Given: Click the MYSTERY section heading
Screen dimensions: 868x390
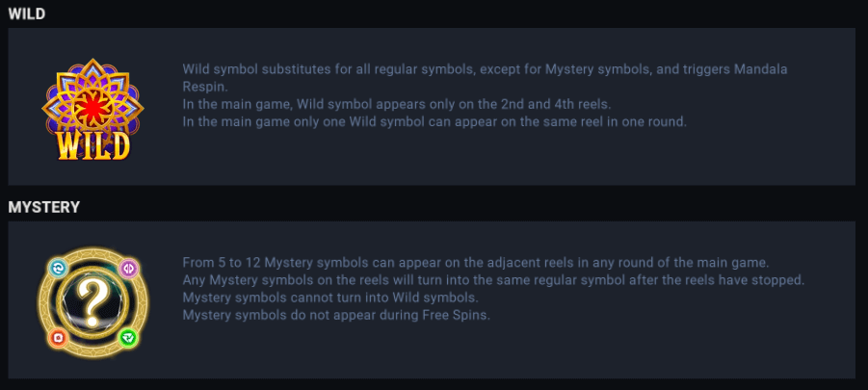Looking at the screenshot, I should tap(44, 207).
